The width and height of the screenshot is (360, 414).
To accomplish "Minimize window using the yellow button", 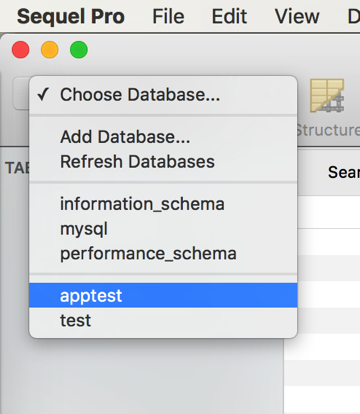I will 50,50.
